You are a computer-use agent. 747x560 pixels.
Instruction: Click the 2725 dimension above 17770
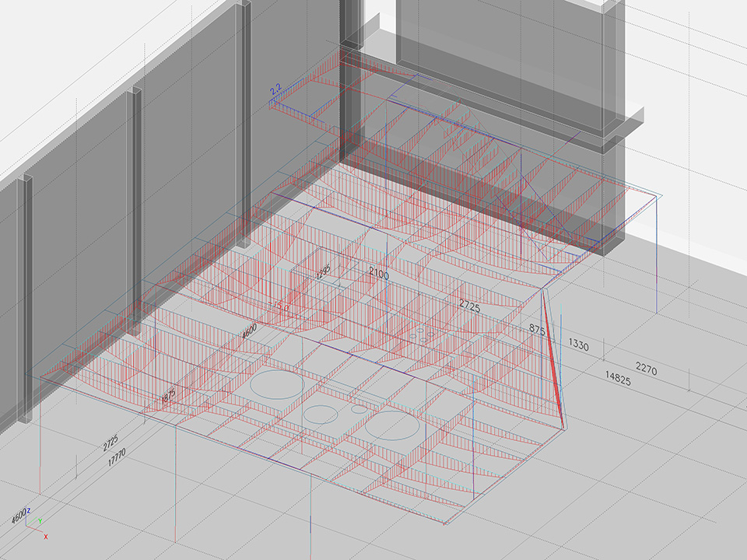click(110, 444)
